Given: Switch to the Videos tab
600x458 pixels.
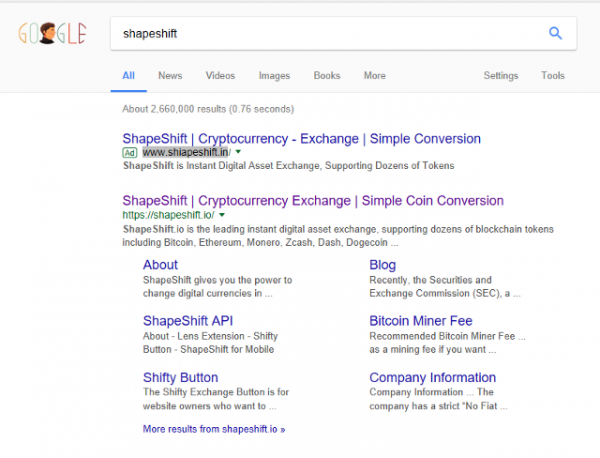Looking at the screenshot, I should [x=220, y=76].
